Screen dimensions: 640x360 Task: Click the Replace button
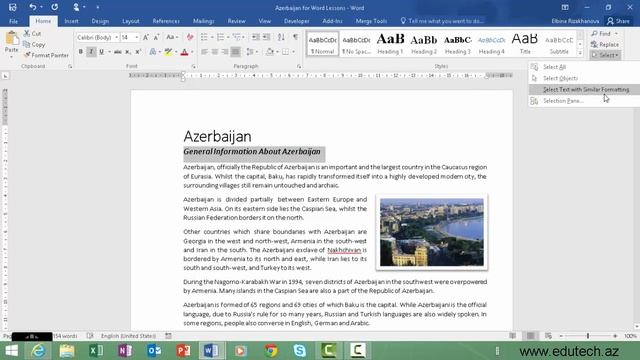tap(604, 44)
